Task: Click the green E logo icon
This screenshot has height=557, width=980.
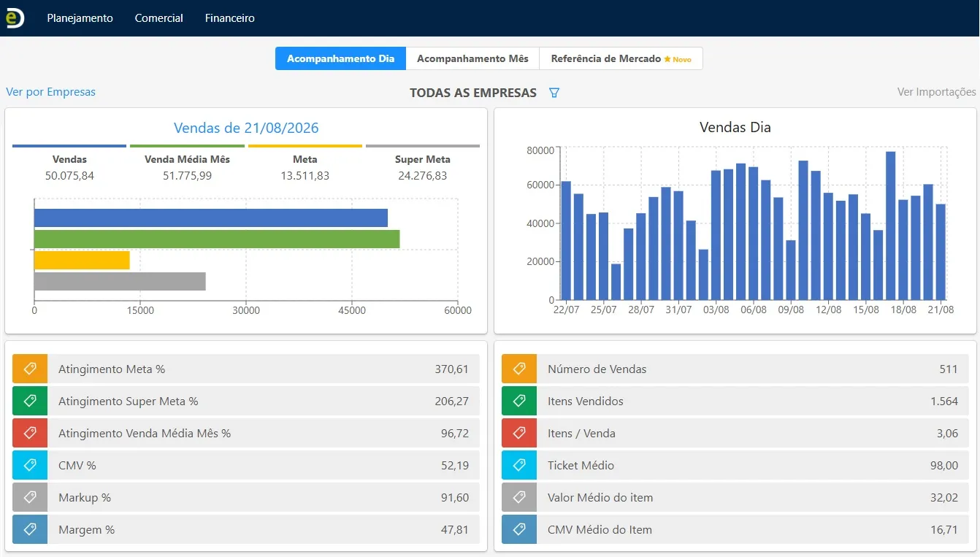Action: tap(15, 18)
